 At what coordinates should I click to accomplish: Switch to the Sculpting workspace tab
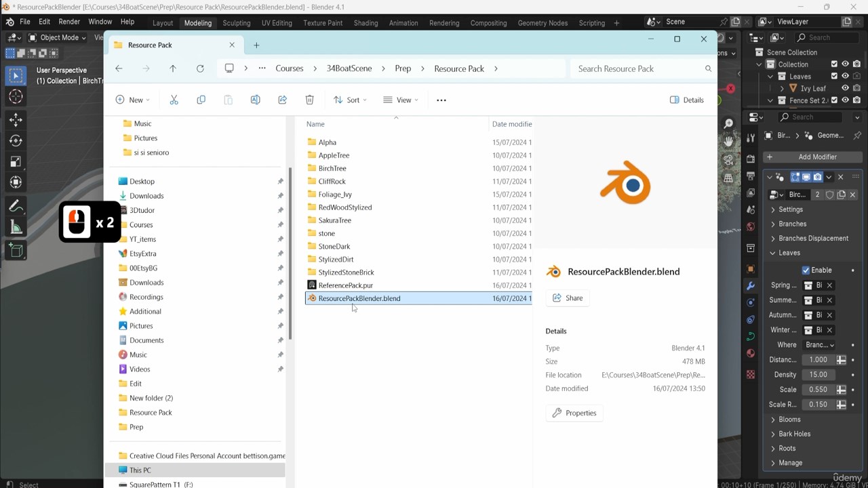[237, 23]
